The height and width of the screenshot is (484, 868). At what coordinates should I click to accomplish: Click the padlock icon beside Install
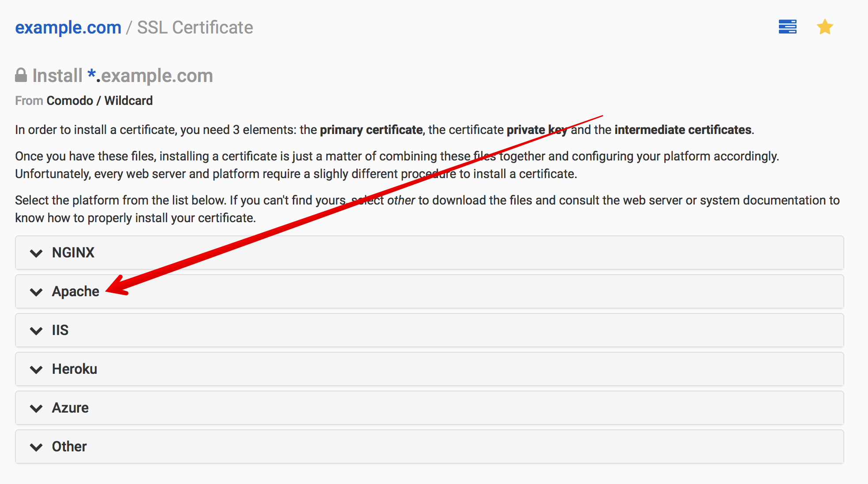click(21, 75)
